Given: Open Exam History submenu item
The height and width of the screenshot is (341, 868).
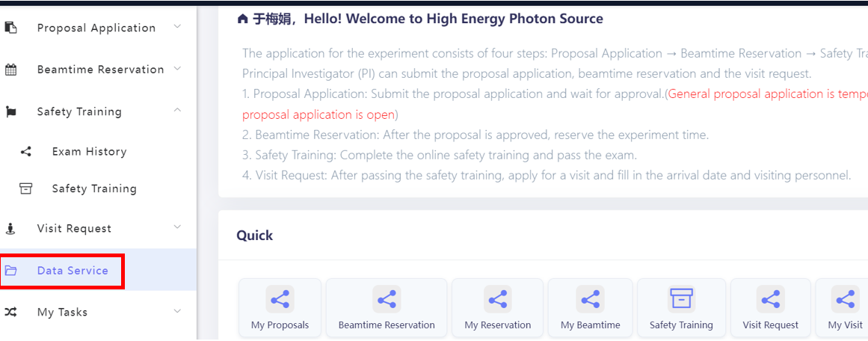Looking at the screenshot, I should (89, 151).
